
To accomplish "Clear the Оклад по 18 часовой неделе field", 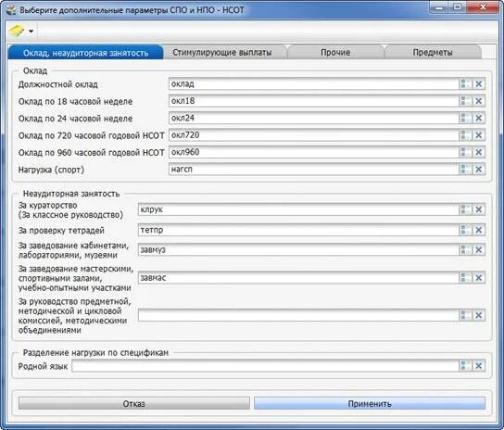I will 478,101.
